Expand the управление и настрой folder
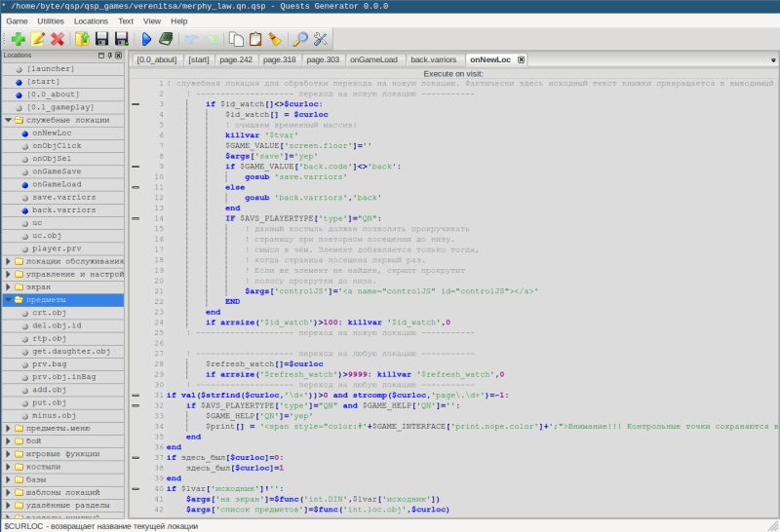780x532 pixels. coord(8,274)
